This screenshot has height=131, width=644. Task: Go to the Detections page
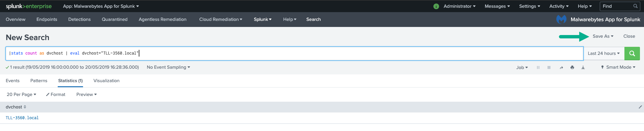[79, 20]
